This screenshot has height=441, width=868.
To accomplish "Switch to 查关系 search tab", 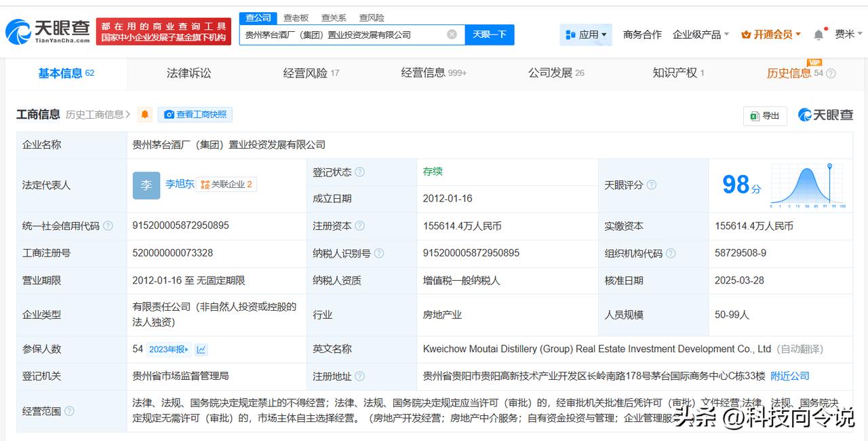I will 334,18.
